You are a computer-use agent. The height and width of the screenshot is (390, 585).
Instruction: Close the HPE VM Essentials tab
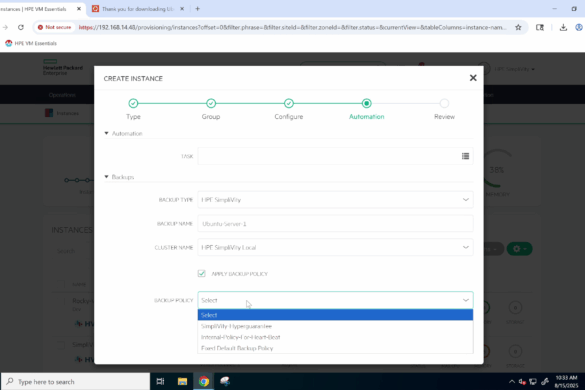pyautogui.click(x=79, y=9)
